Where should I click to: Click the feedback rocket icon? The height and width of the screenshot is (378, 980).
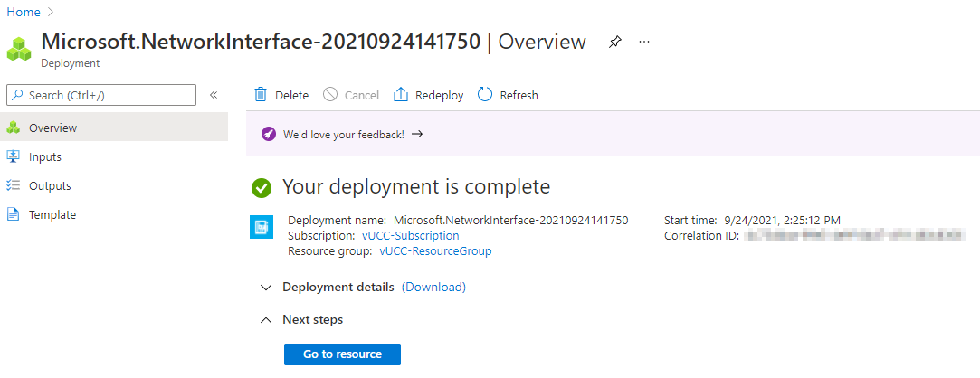[269, 134]
